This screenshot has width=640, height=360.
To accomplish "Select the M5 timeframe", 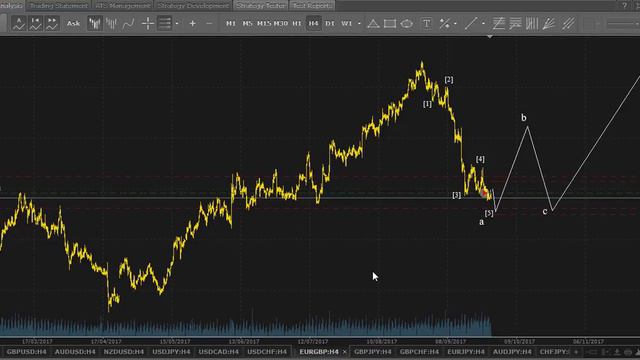I will pos(247,23).
